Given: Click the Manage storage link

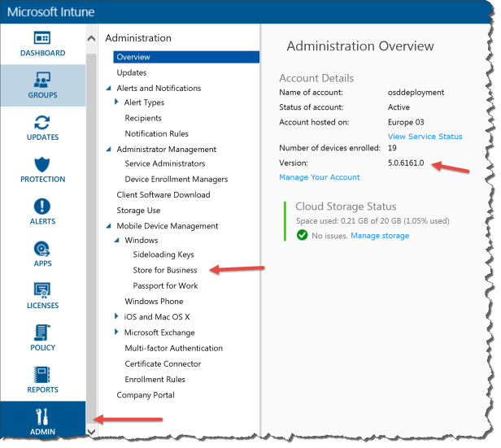Looking at the screenshot, I should pyautogui.click(x=380, y=236).
